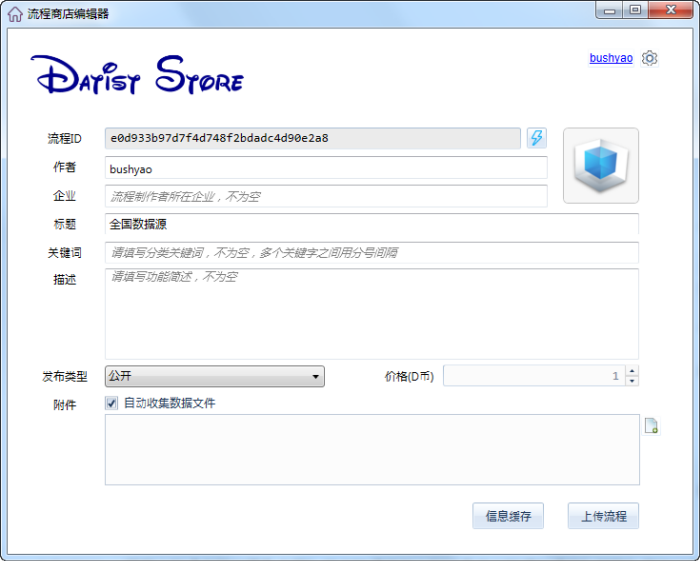
Task: Click the 附件 attachment list box
Action: (372, 450)
